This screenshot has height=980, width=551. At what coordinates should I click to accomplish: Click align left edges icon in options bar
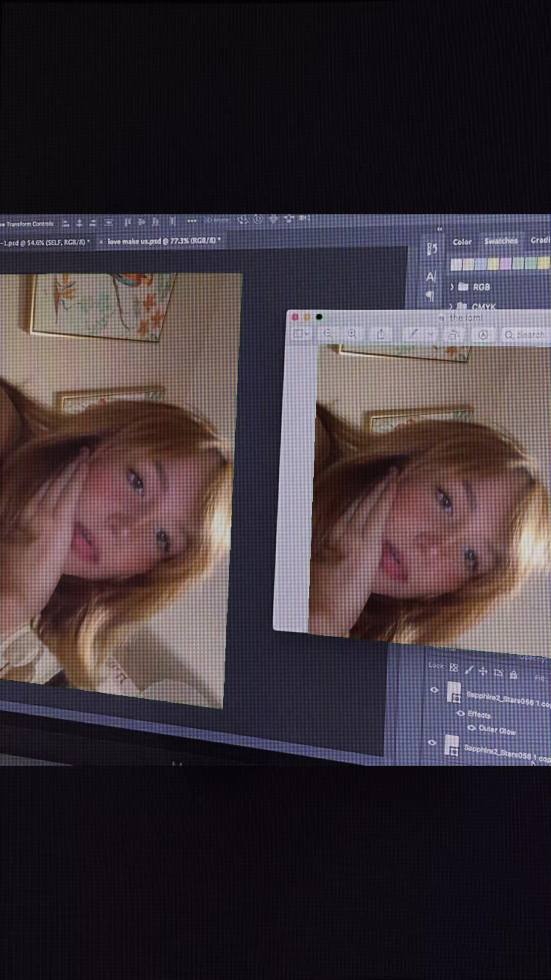(66, 223)
